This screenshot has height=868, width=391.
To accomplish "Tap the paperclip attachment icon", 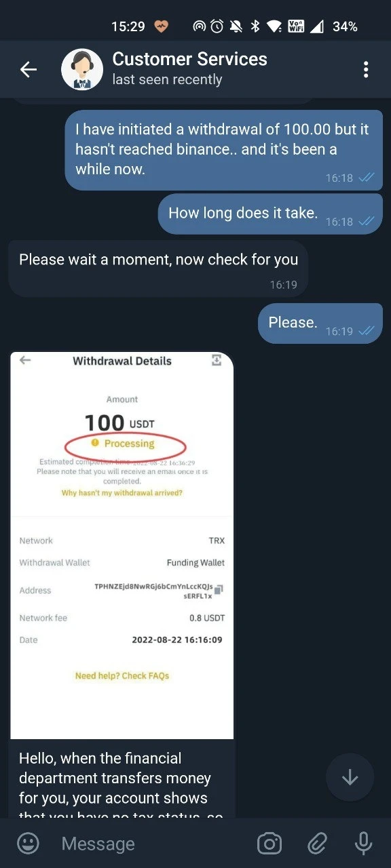I will coord(317,844).
